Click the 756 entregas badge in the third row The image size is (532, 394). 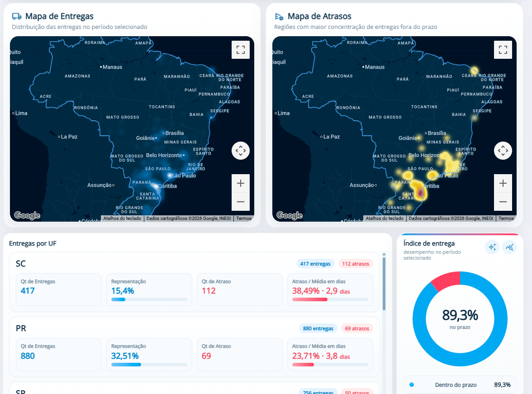pos(318,392)
